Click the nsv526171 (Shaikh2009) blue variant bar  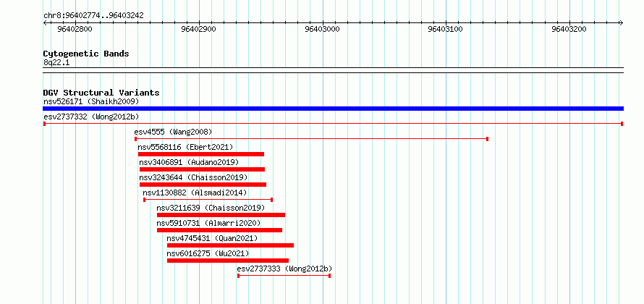pos(333,109)
